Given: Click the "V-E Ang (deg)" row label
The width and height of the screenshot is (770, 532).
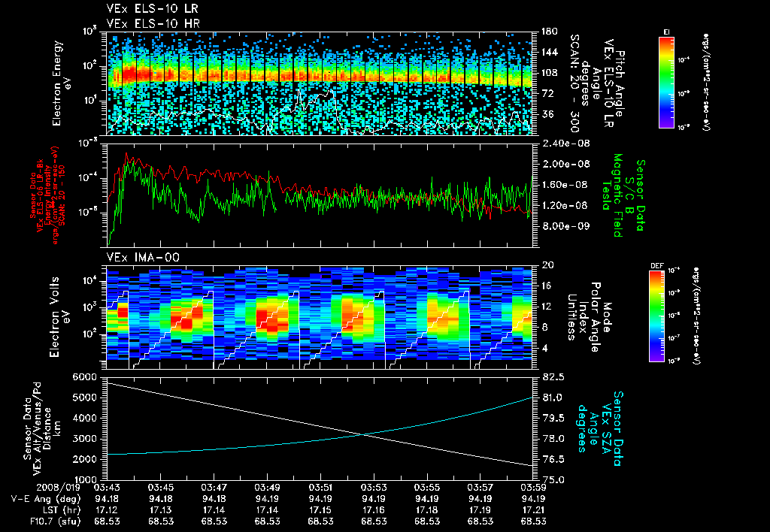Looking at the screenshot, I should click(46, 499).
